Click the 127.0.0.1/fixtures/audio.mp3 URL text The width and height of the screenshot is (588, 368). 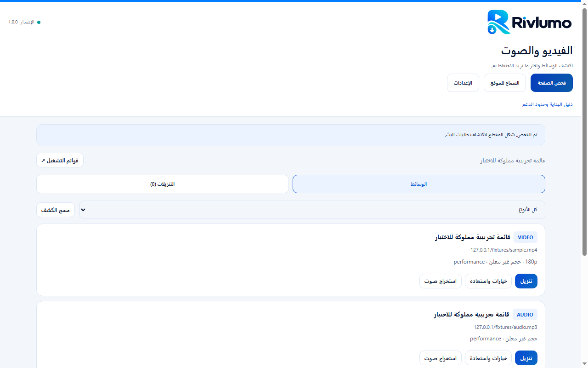point(505,327)
